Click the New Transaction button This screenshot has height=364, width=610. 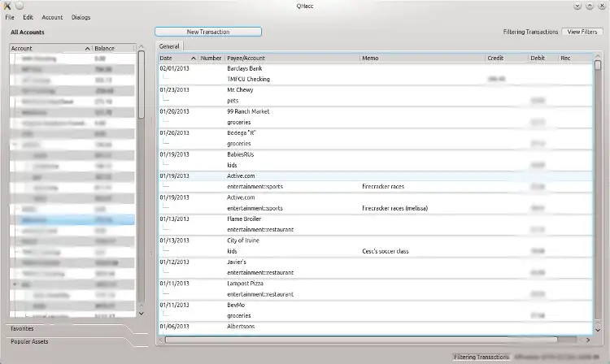pos(208,32)
